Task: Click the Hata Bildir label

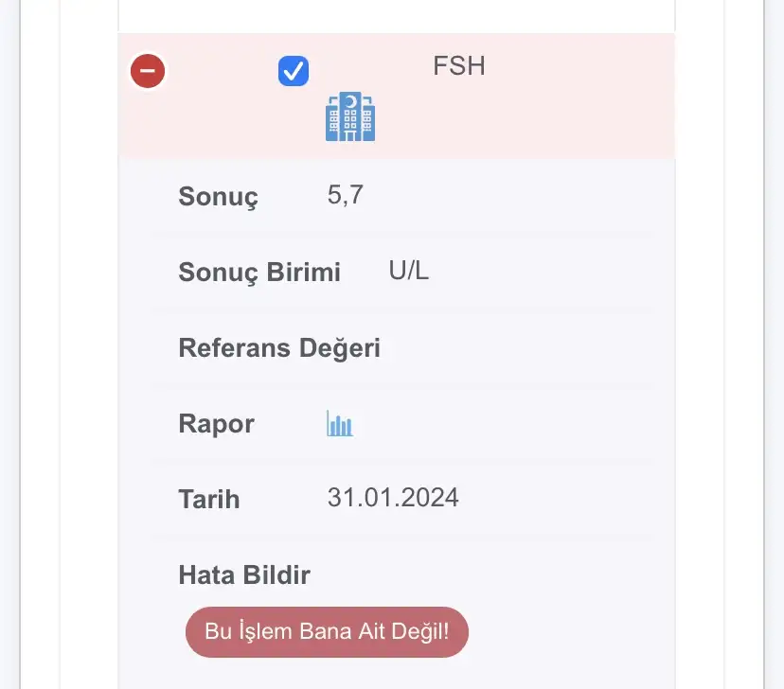Action: click(244, 574)
